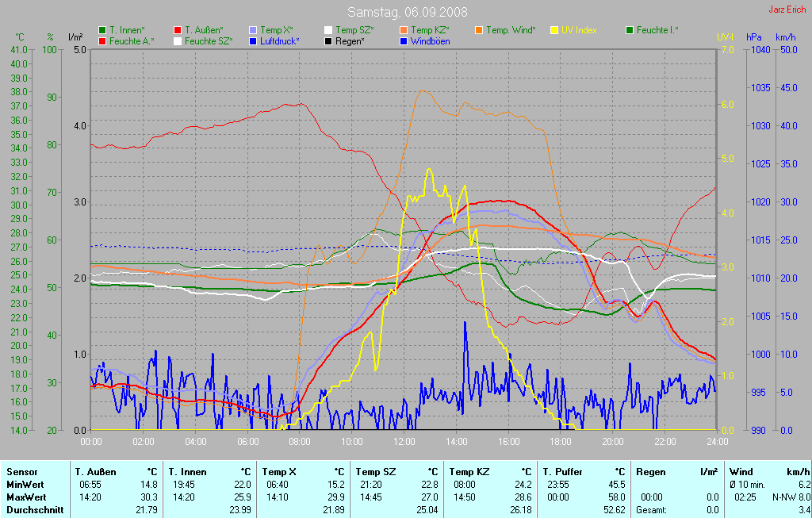Select the 'Temp X*' legend label

pyautogui.click(x=277, y=31)
